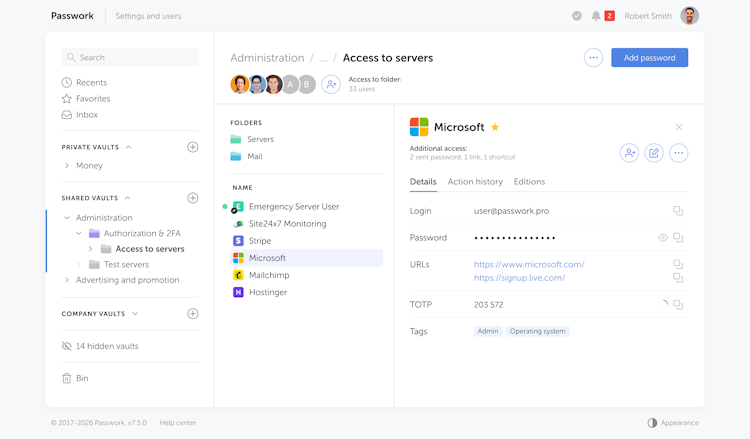
Task: Reveal the hidden password with the eye icon
Action: coord(662,238)
